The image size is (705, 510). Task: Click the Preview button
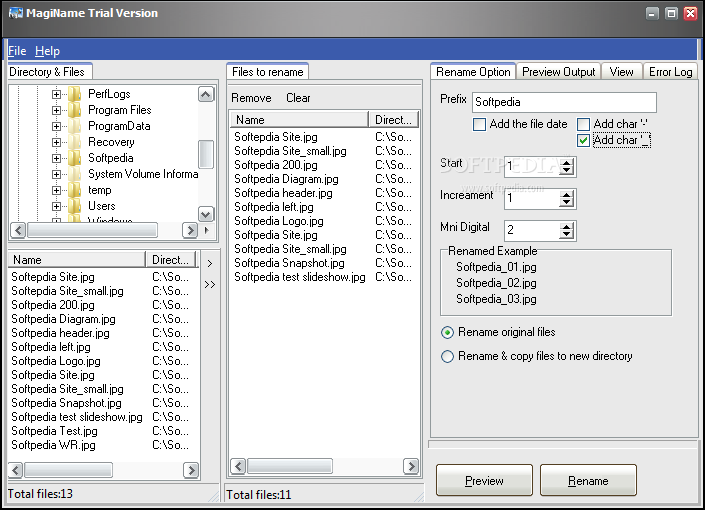click(484, 481)
